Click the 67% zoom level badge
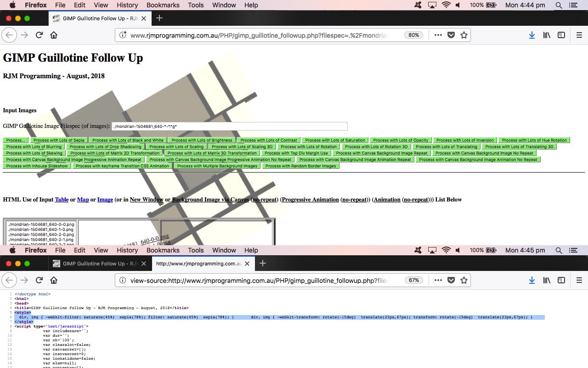 [x=413, y=280]
